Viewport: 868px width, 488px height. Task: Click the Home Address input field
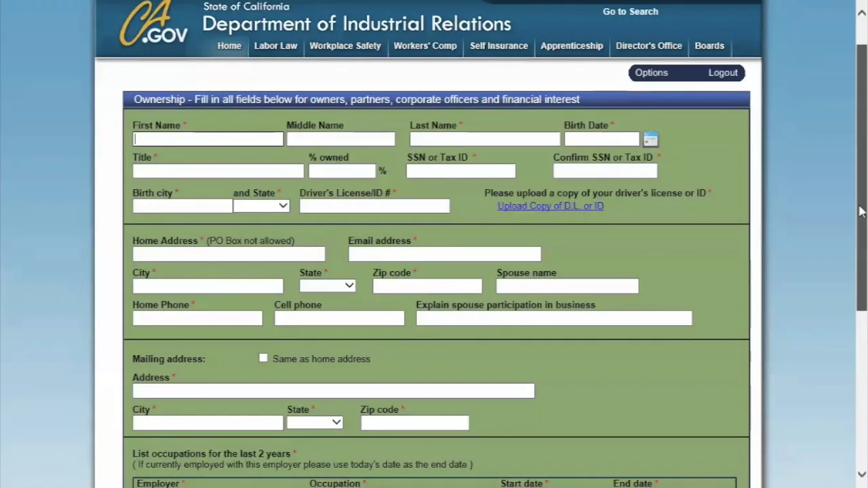click(229, 253)
